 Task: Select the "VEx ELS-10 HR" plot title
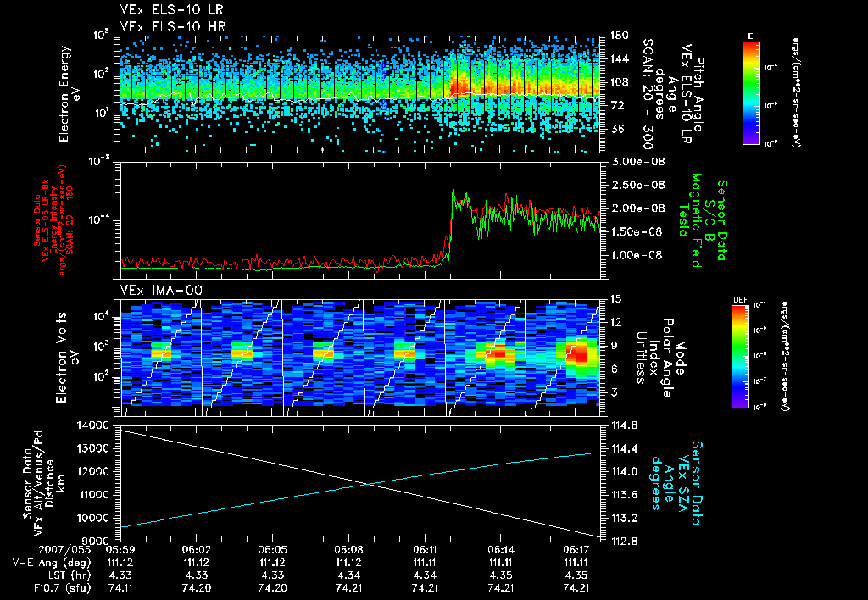point(172,26)
